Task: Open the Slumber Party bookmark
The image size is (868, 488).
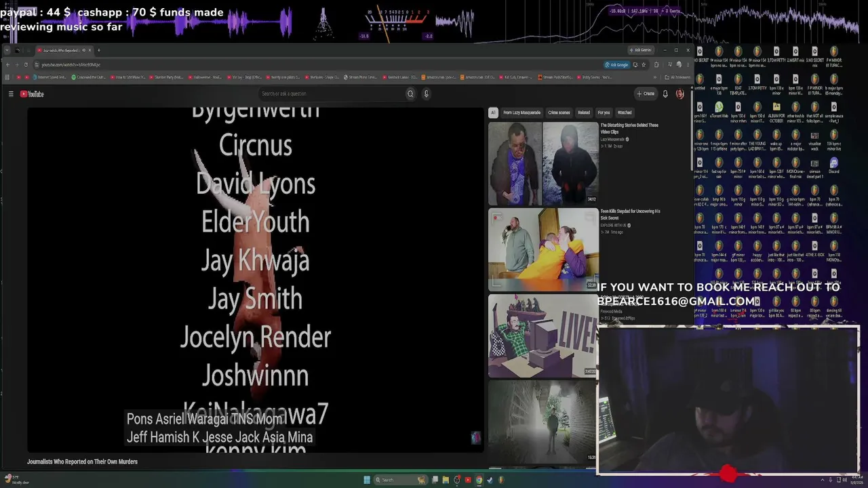Action: click(x=166, y=77)
